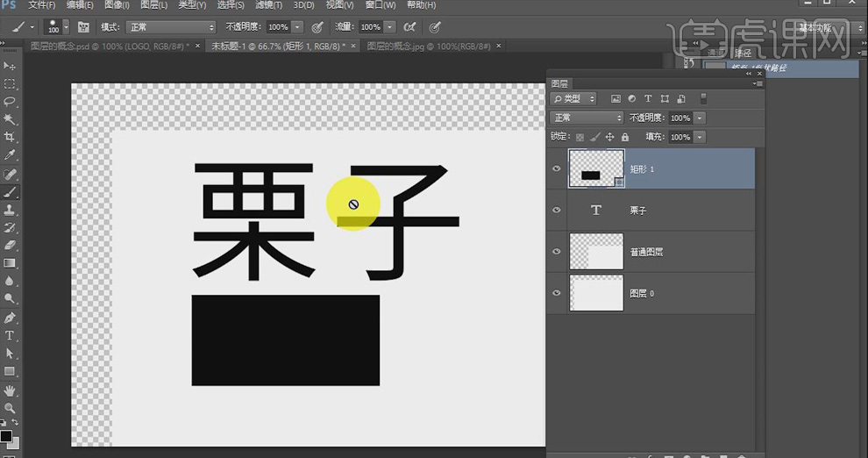
Task: Select the Horizontal Type tool
Action: 10,336
